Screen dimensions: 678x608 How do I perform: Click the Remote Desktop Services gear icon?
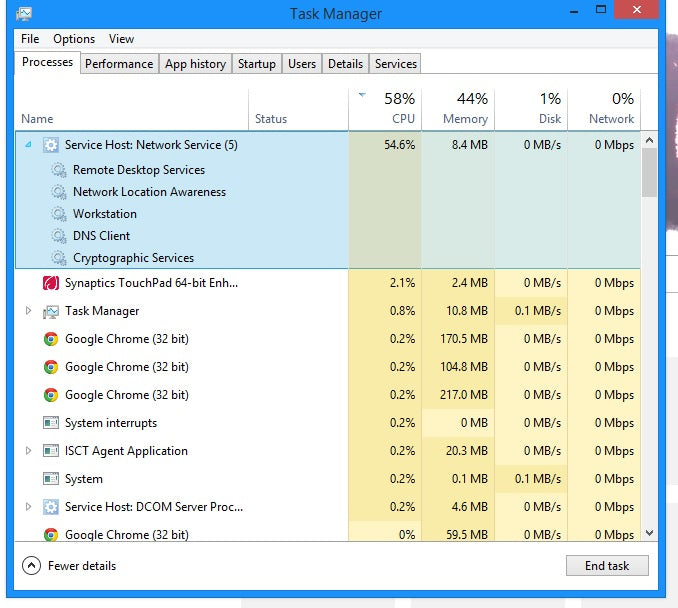pos(59,170)
